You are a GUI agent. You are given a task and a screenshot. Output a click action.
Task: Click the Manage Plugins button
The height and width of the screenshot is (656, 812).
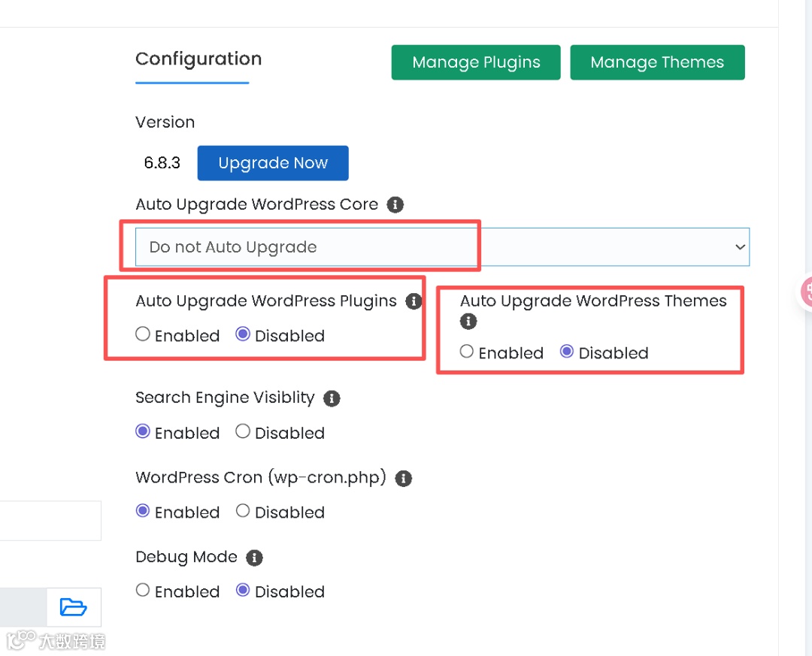[x=476, y=62]
